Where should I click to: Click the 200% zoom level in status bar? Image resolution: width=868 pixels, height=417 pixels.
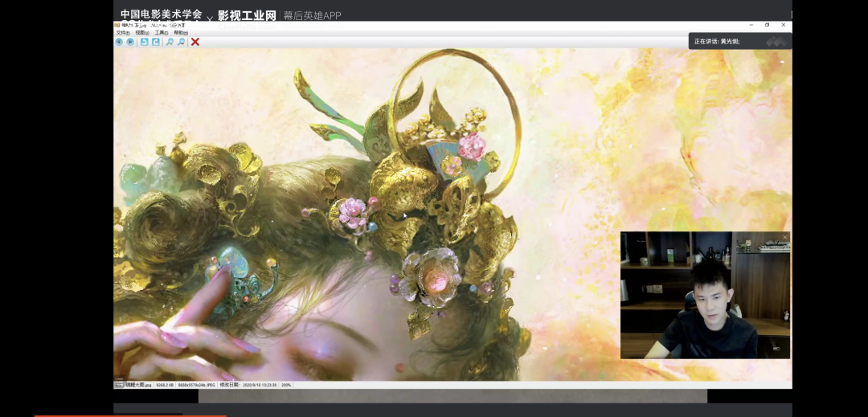pos(286,385)
